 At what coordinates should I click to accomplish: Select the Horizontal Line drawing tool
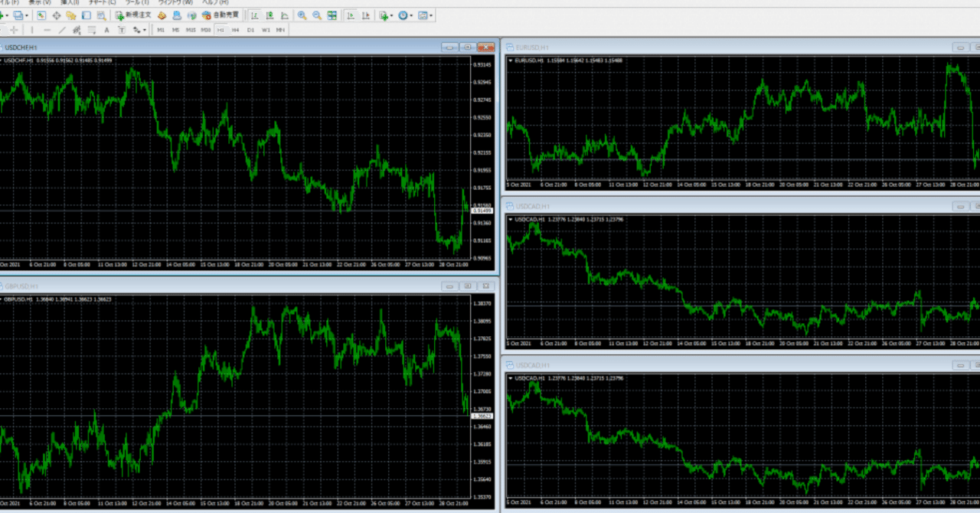[47, 30]
